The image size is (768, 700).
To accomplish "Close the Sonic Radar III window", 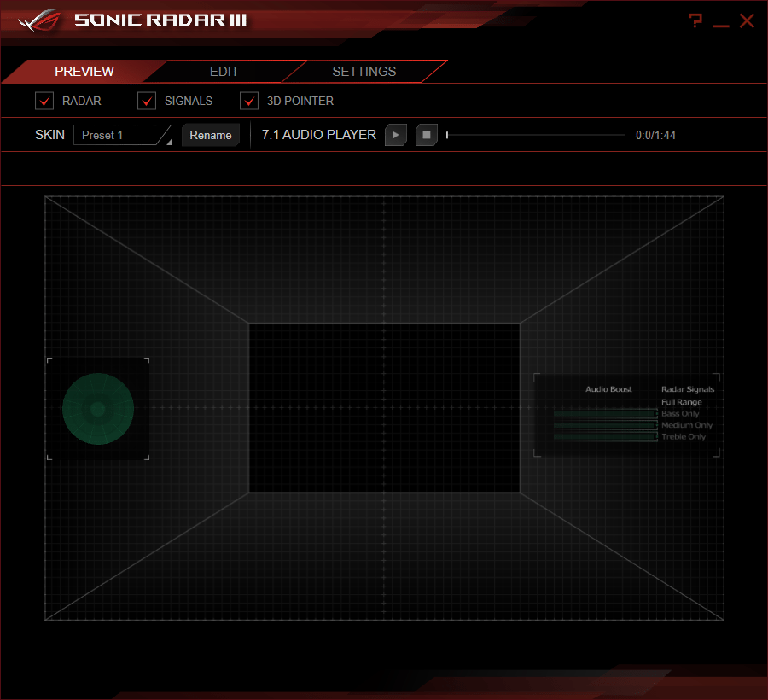I will (x=747, y=21).
